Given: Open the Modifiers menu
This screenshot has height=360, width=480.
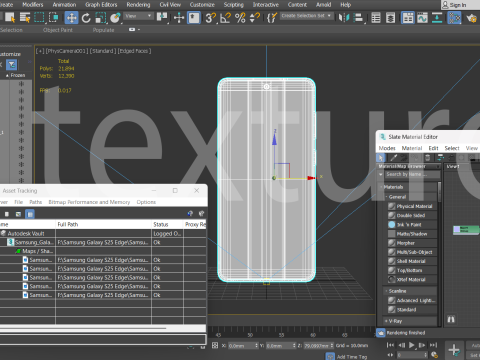Looking at the screenshot, I should (33, 5).
